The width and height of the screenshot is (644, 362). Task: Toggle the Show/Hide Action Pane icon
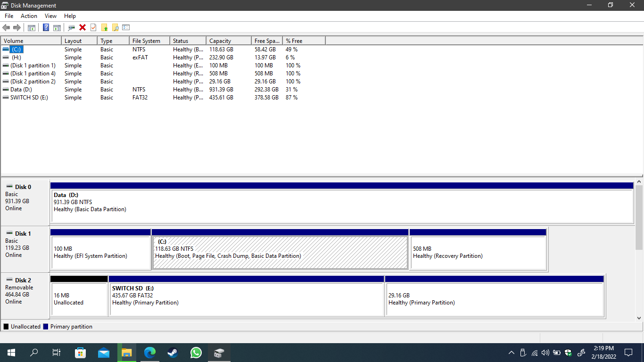(x=57, y=27)
